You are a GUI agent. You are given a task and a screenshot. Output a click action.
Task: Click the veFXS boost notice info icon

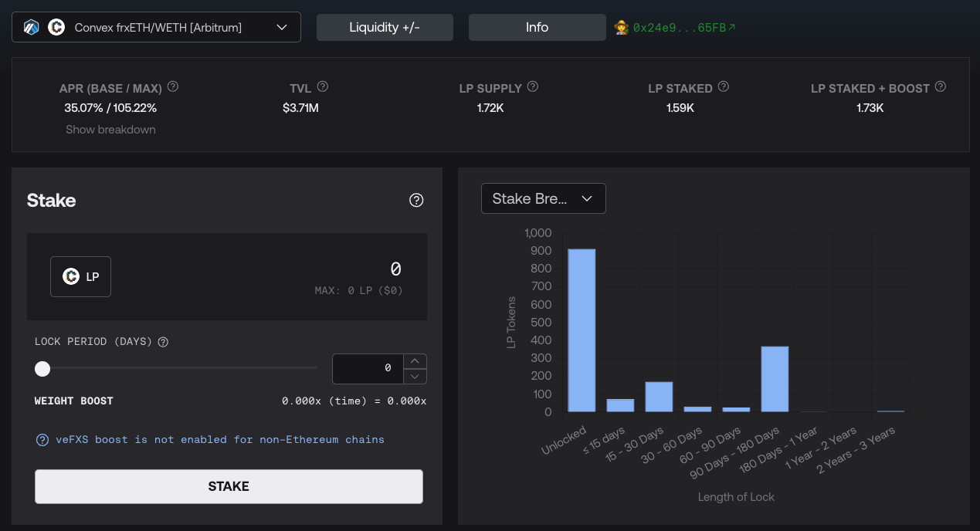coord(43,440)
